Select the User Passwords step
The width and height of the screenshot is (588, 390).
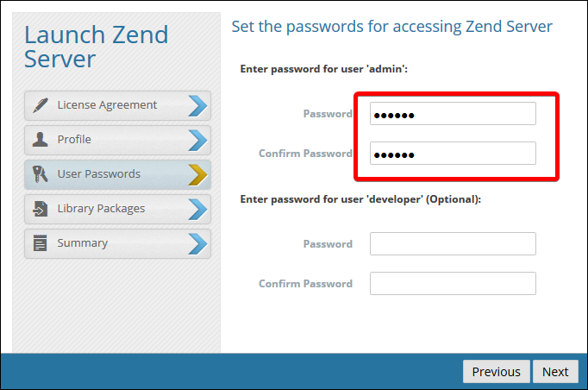[98, 174]
